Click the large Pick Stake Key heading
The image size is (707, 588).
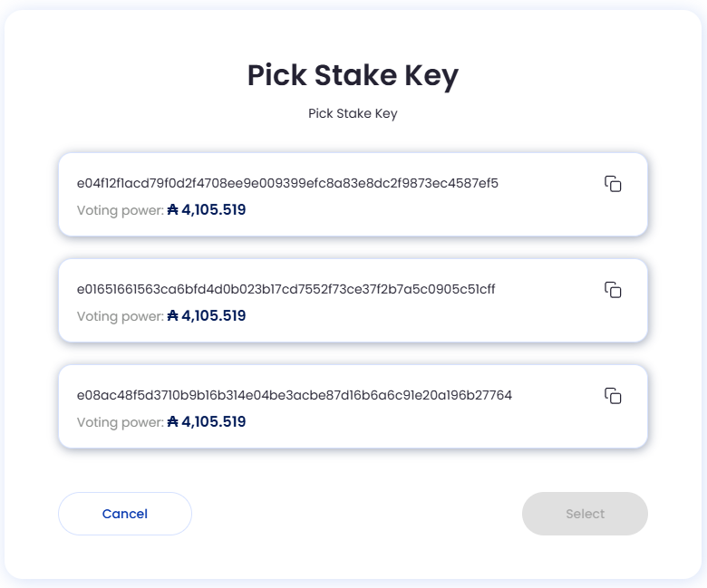[x=353, y=75]
